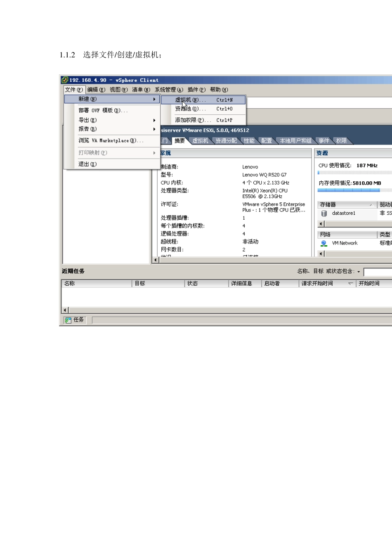
Task: Select 新建(N) in the File menu
Action: (112, 99)
